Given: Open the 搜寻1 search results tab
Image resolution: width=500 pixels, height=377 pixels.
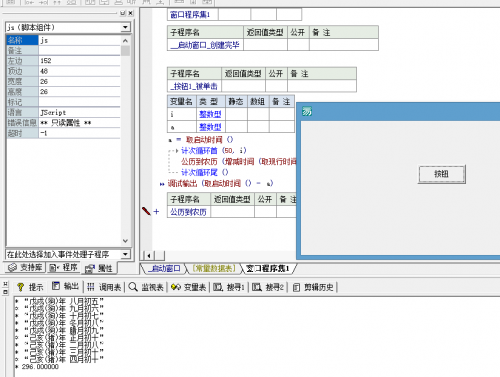Looking at the screenshot, I should tap(229, 287).
